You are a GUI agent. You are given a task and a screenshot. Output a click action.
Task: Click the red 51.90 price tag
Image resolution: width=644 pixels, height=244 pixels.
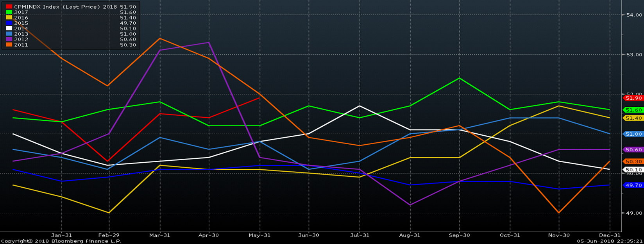pyautogui.click(x=633, y=98)
